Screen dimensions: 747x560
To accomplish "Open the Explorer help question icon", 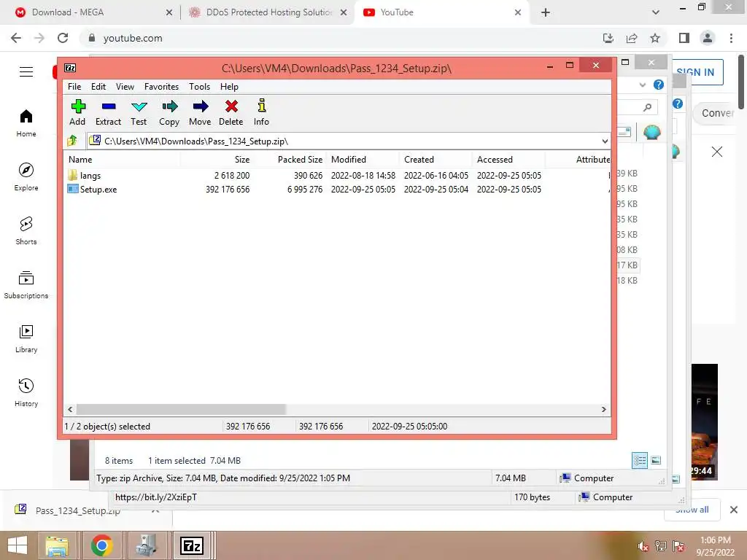I will [x=659, y=85].
